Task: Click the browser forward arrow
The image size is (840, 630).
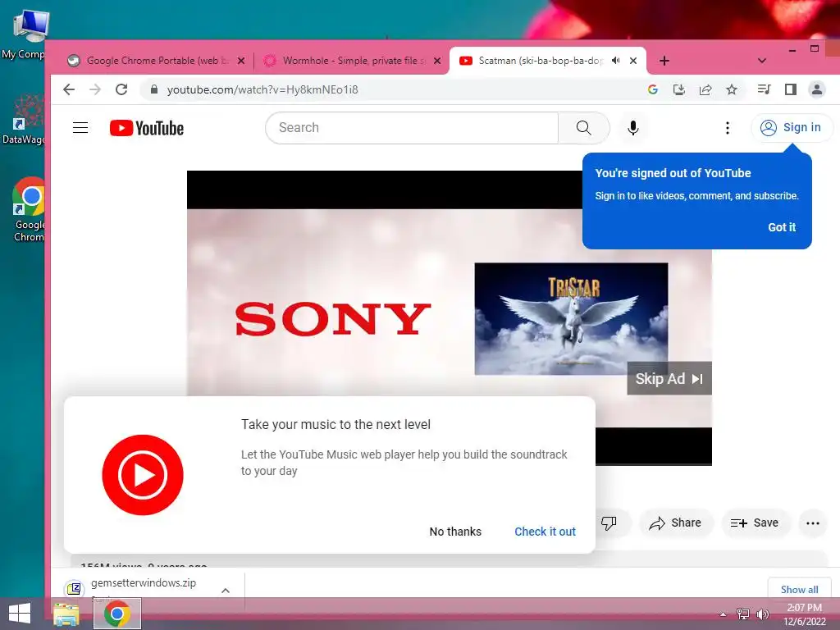Action: [x=95, y=89]
